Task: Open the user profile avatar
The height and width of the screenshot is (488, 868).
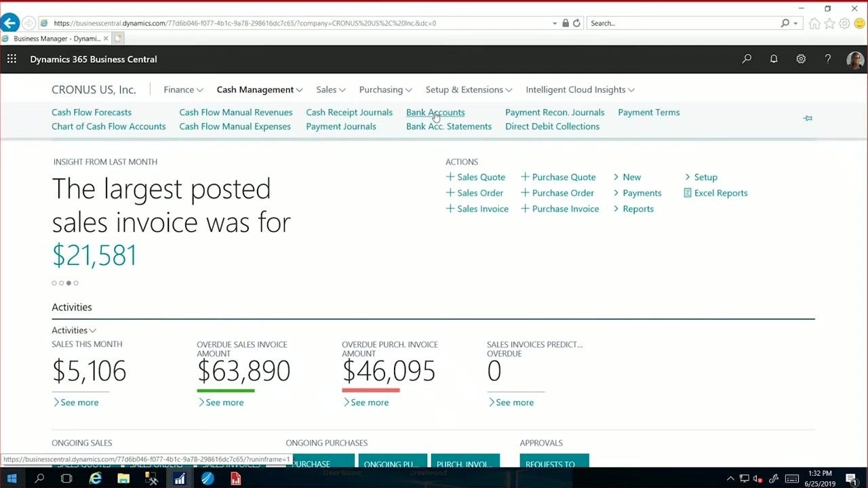Action: pyautogui.click(x=854, y=60)
